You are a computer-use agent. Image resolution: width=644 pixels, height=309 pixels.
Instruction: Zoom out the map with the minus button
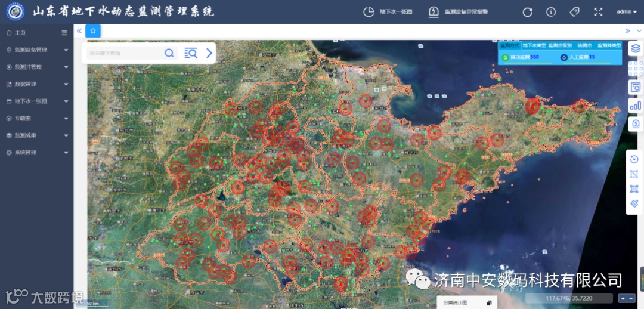(x=631, y=299)
